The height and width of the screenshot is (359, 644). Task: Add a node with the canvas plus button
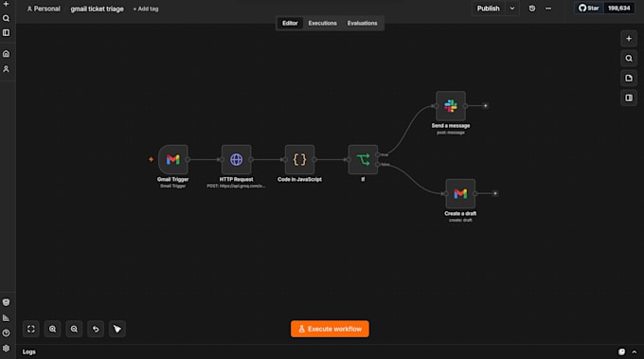629,39
